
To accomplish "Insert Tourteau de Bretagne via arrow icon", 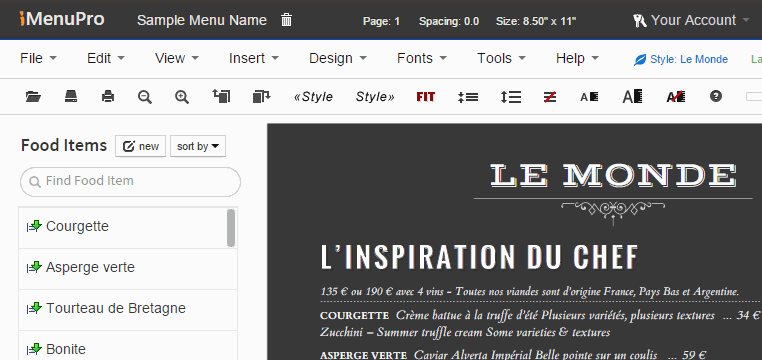I will 34,308.
